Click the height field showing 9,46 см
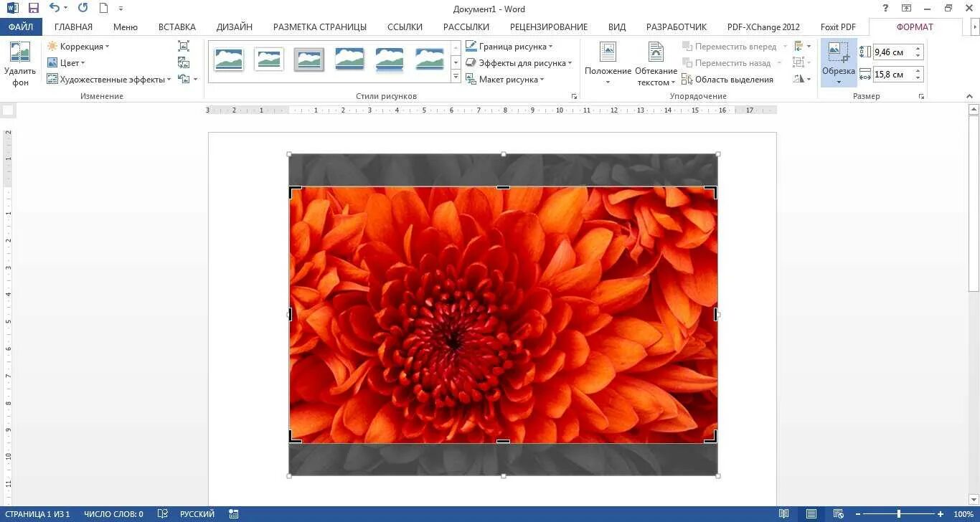This screenshot has width=980, height=522. click(x=892, y=52)
